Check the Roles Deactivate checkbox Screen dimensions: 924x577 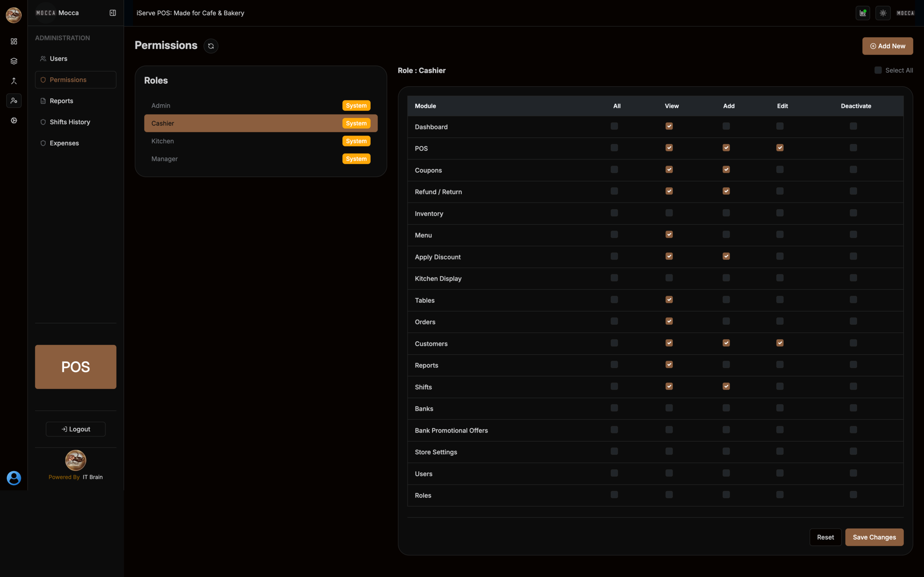[x=853, y=495]
